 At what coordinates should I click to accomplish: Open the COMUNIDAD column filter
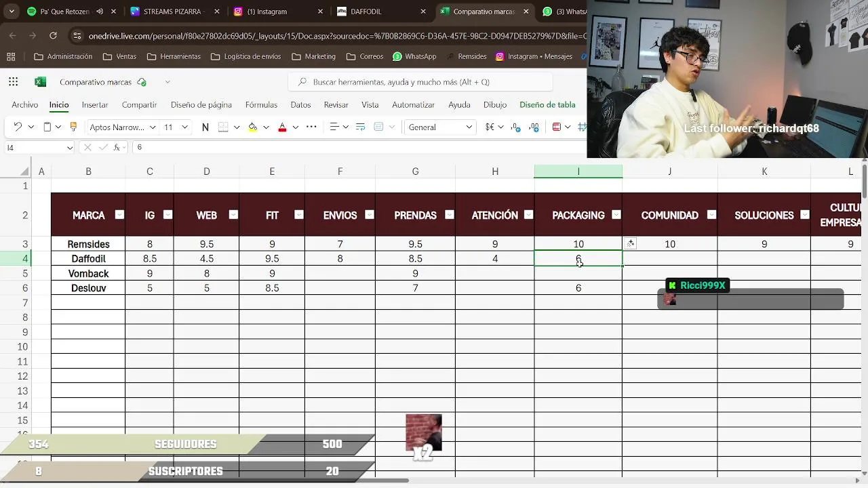click(711, 215)
